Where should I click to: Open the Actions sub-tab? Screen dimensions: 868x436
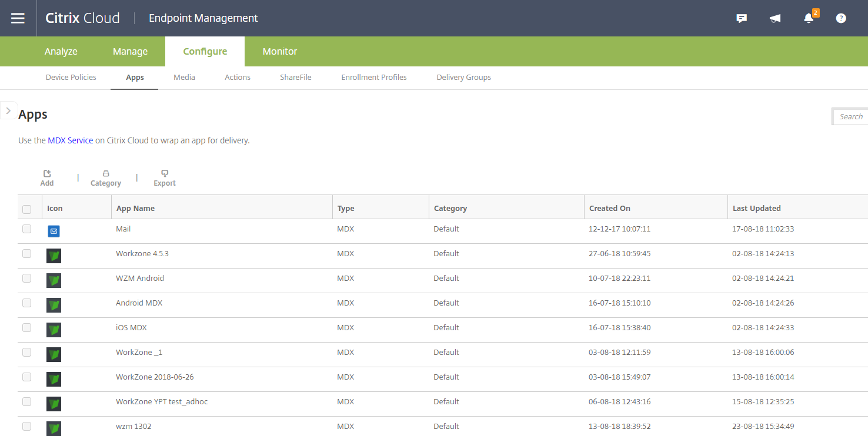tap(238, 77)
